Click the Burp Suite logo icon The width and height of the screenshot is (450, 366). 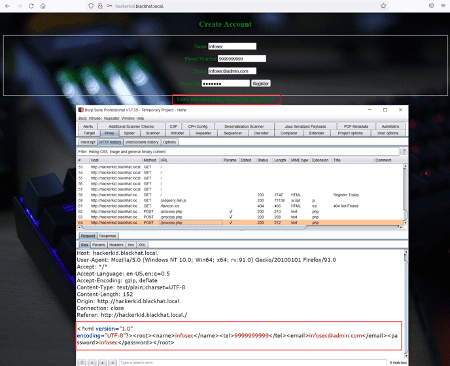(81, 110)
